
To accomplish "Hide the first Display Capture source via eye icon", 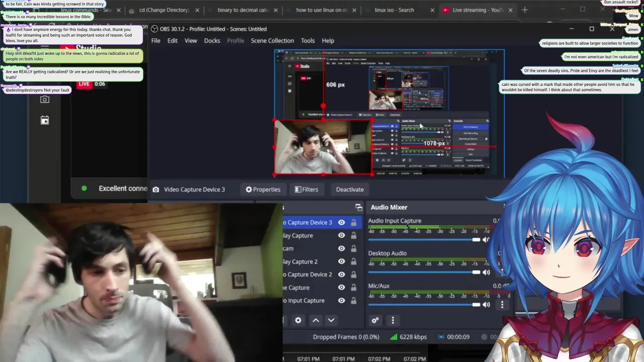I will click(x=342, y=235).
